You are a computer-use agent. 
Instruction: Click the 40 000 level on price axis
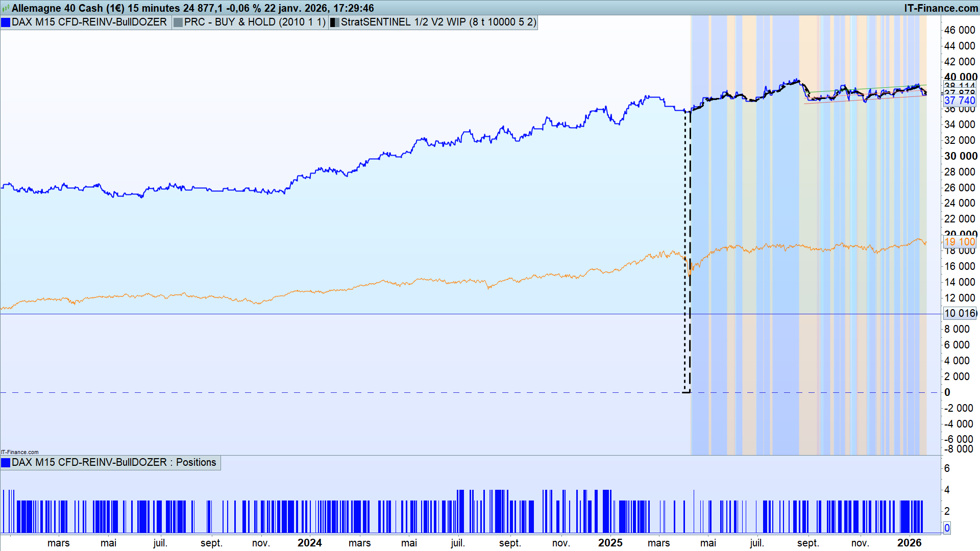coord(960,77)
